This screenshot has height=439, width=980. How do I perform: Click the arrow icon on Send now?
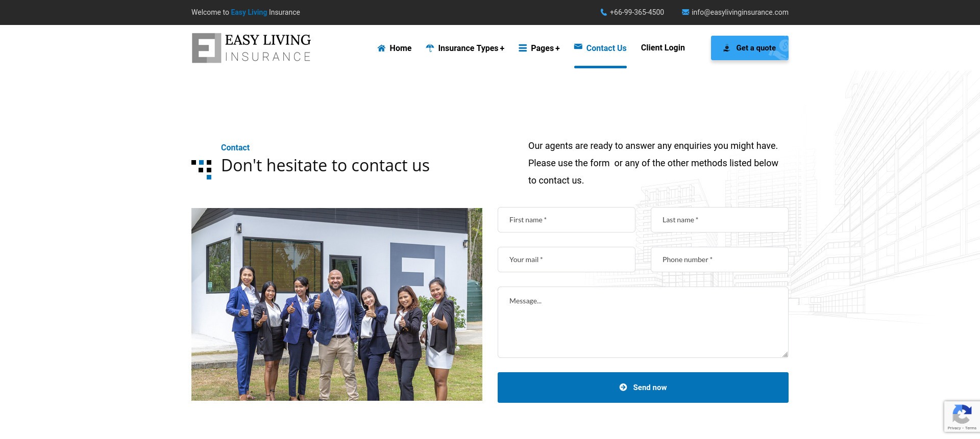tap(623, 388)
